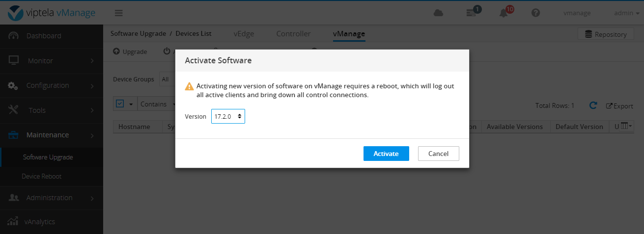Image resolution: width=644 pixels, height=234 pixels.
Task: Click the Viptela vManage logo
Action: [51, 13]
